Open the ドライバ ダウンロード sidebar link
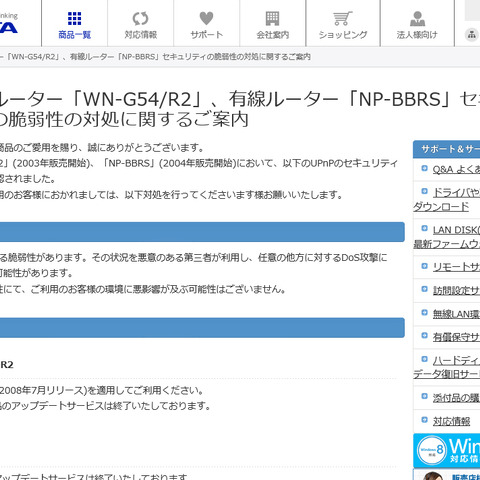The height and width of the screenshot is (480, 480). [x=446, y=200]
